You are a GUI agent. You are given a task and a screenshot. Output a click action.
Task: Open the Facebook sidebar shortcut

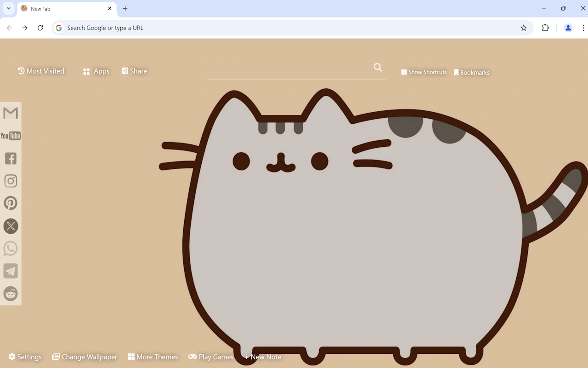click(11, 158)
